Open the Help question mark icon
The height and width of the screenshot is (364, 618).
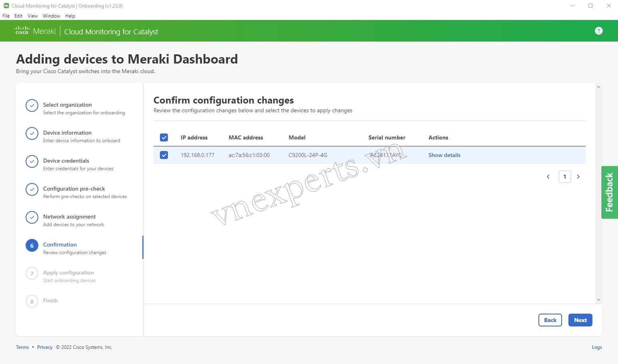(598, 31)
